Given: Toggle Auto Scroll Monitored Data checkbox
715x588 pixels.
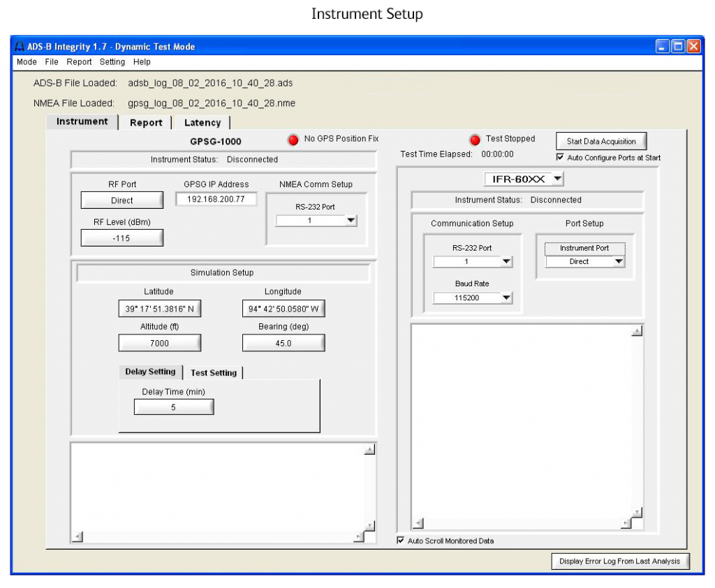Looking at the screenshot, I should click(400, 541).
